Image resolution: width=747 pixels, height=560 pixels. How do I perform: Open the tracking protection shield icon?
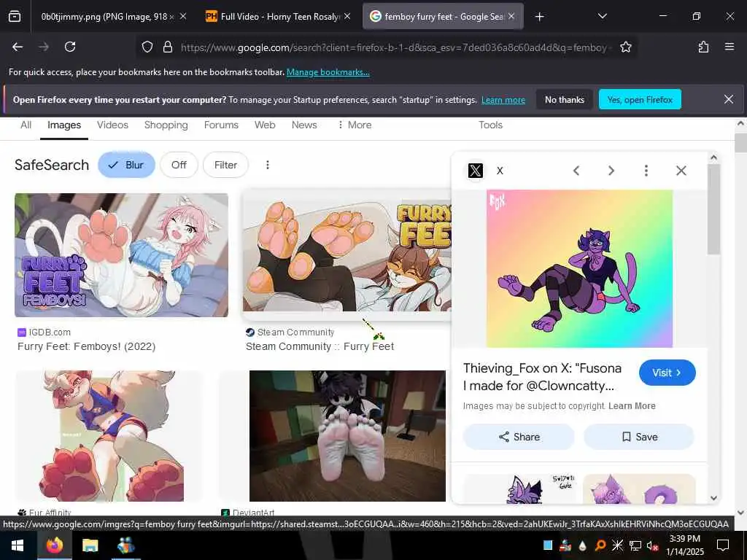(x=147, y=47)
